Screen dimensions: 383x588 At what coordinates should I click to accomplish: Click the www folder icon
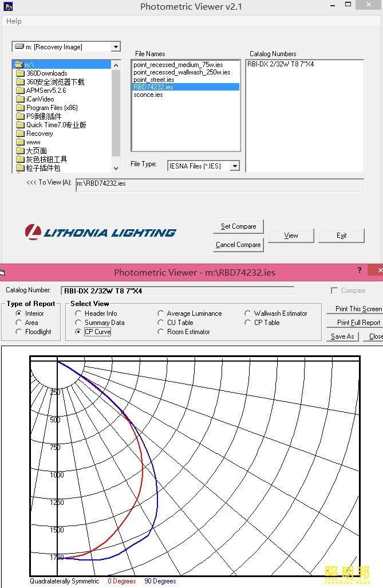click(20, 142)
